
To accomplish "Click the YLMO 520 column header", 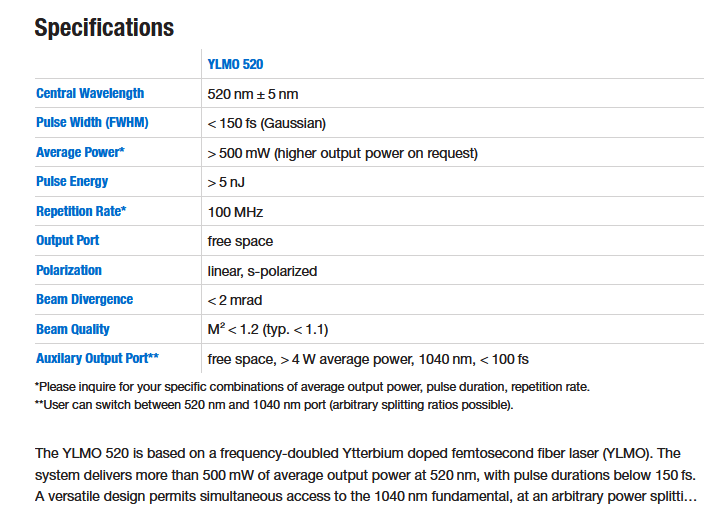I will tap(235, 65).
